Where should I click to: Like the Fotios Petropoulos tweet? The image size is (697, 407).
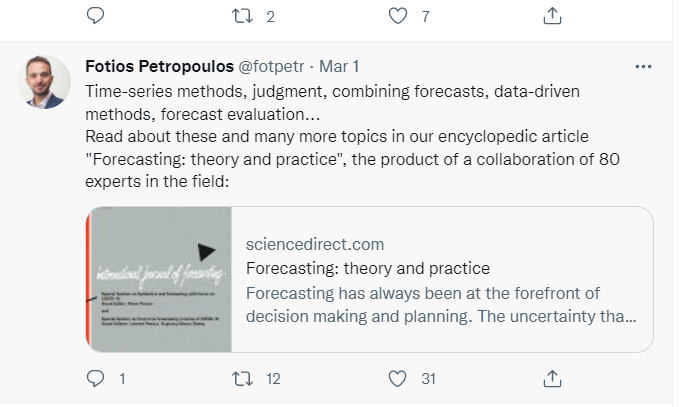pos(397,379)
